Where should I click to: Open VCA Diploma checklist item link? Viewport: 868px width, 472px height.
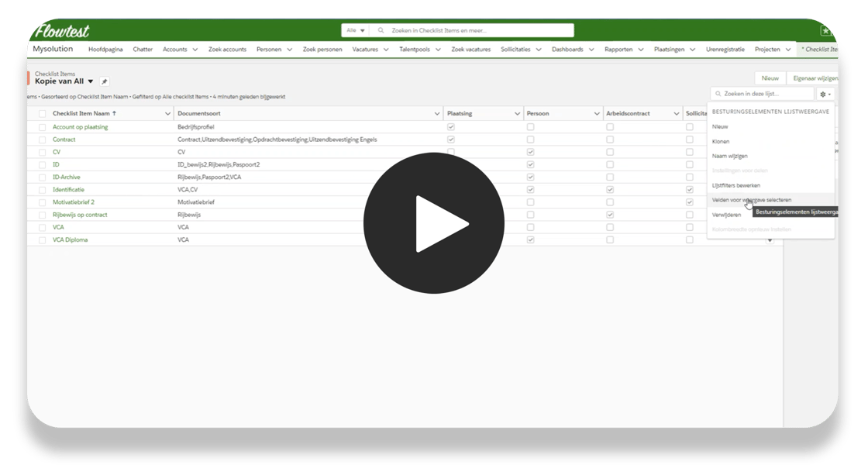71,239
